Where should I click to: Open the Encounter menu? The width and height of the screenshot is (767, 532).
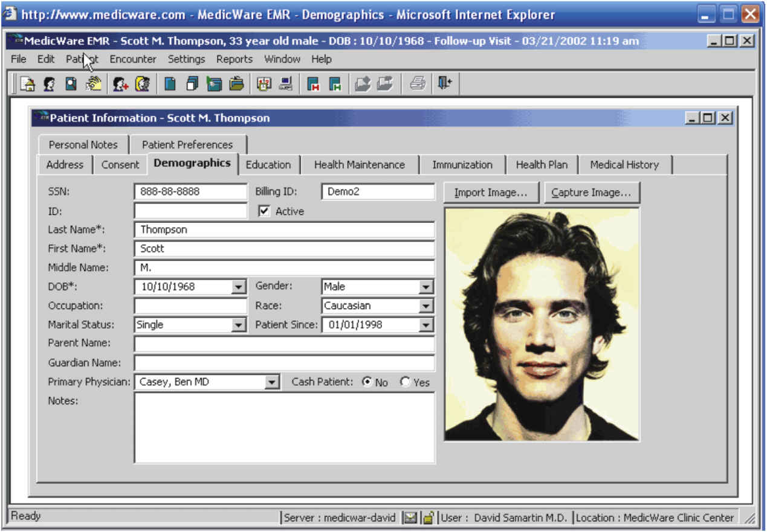point(132,59)
